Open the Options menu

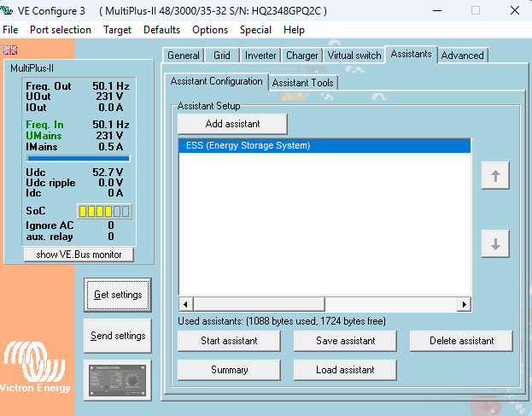(x=210, y=30)
